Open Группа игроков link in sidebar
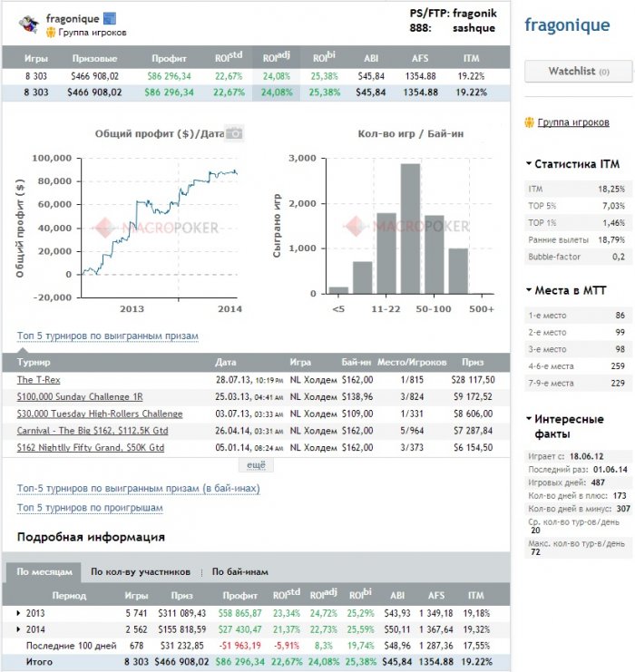 [573, 122]
